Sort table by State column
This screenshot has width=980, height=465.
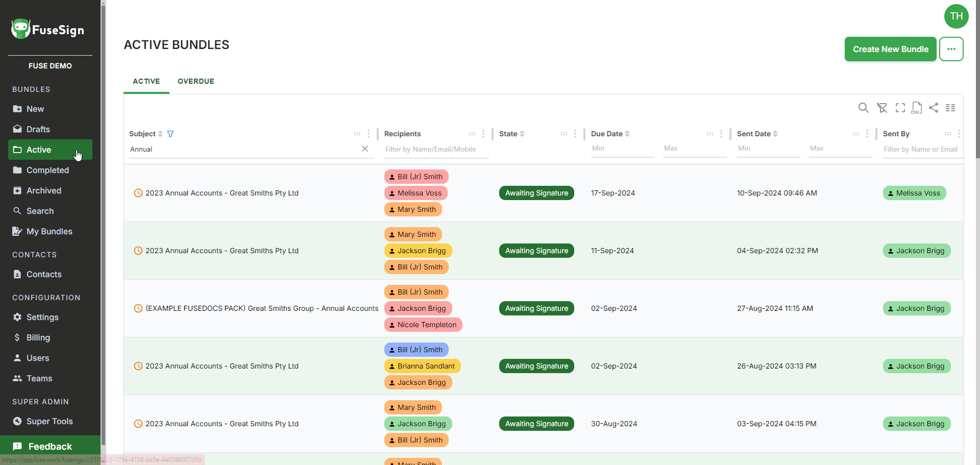click(x=522, y=134)
